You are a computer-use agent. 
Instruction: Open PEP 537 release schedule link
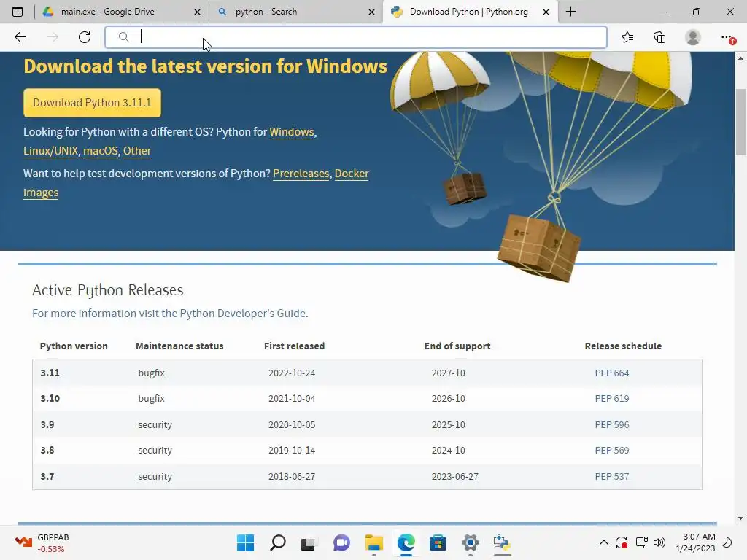click(612, 477)
